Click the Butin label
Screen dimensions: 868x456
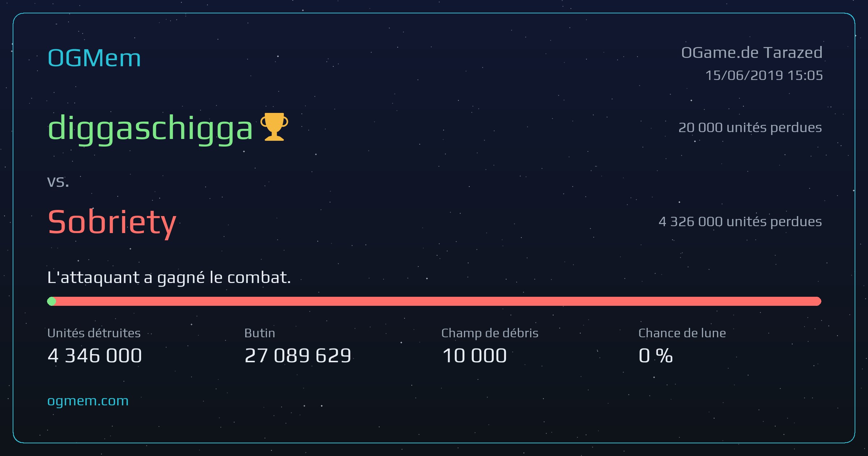point(260,333)
